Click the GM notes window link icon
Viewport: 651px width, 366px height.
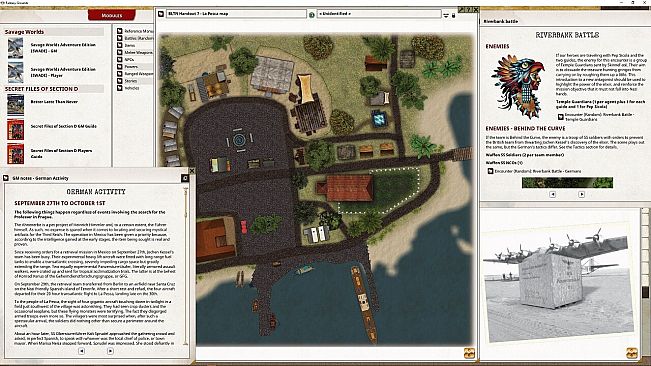[x=6, y=178]
